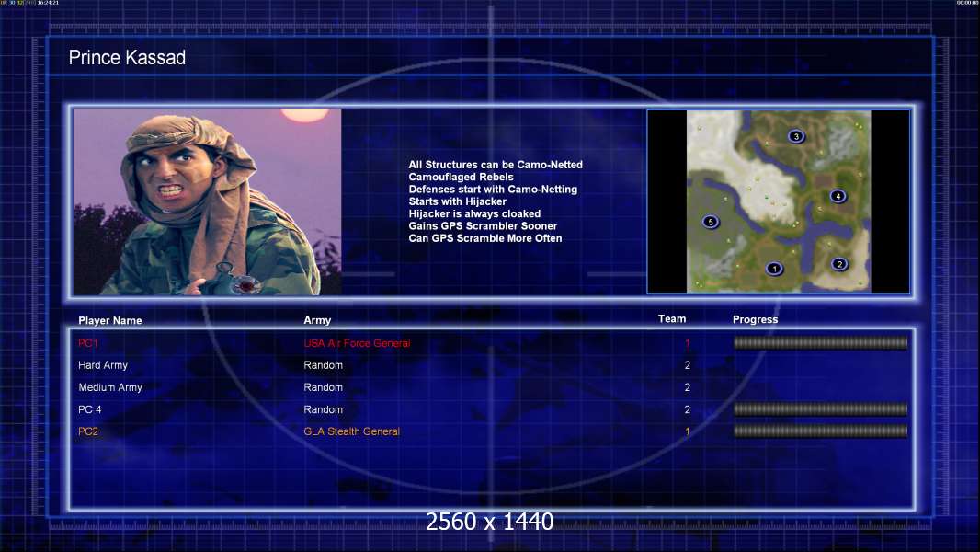This screenshot has height=552, width=980.
Task: Click 'Defenses start with Camo-Netting' line
Action: 493,189
